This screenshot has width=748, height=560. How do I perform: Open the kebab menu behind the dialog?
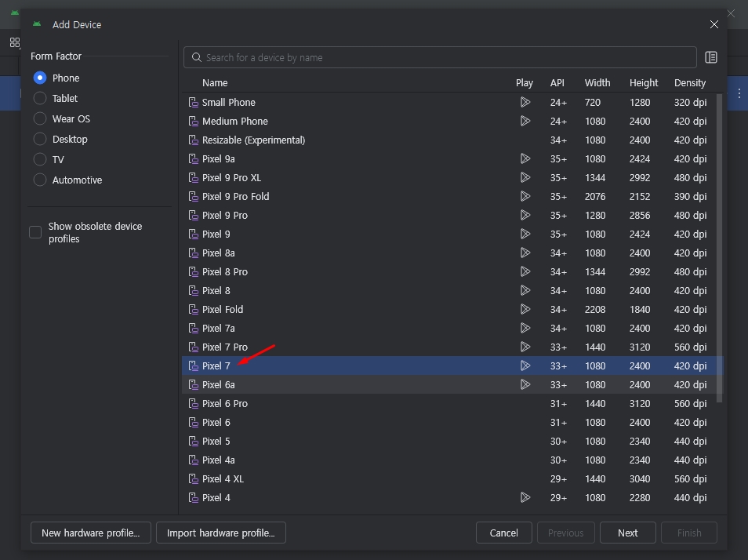click(x=739, y=93)
